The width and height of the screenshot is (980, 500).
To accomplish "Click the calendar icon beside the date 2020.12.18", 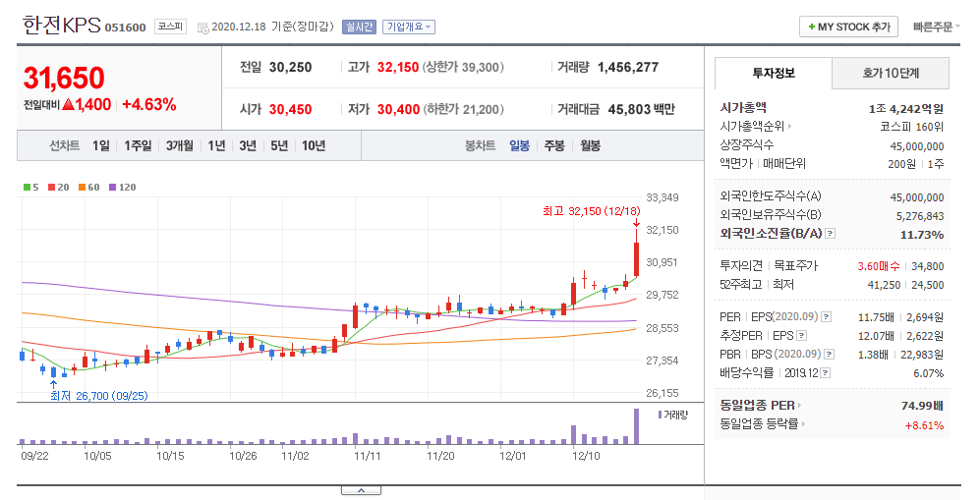I will click(x=203, y=28).
